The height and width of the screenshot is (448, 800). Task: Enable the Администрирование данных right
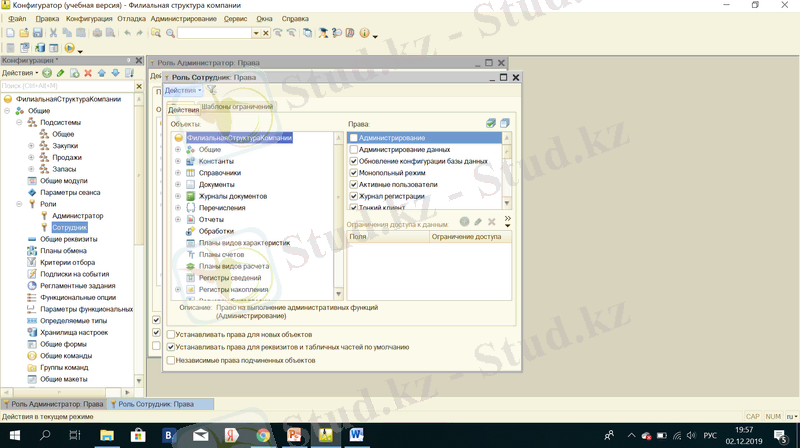353,149
